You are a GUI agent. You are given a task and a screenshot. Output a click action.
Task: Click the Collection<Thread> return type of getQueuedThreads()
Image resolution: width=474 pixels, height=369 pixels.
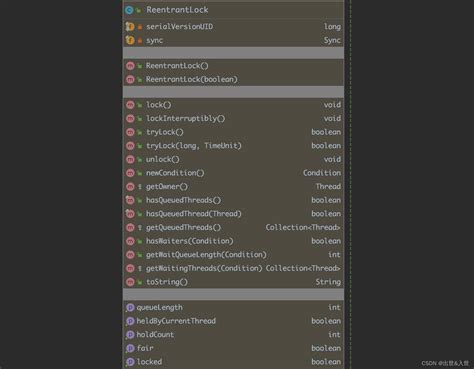(303, 227)
